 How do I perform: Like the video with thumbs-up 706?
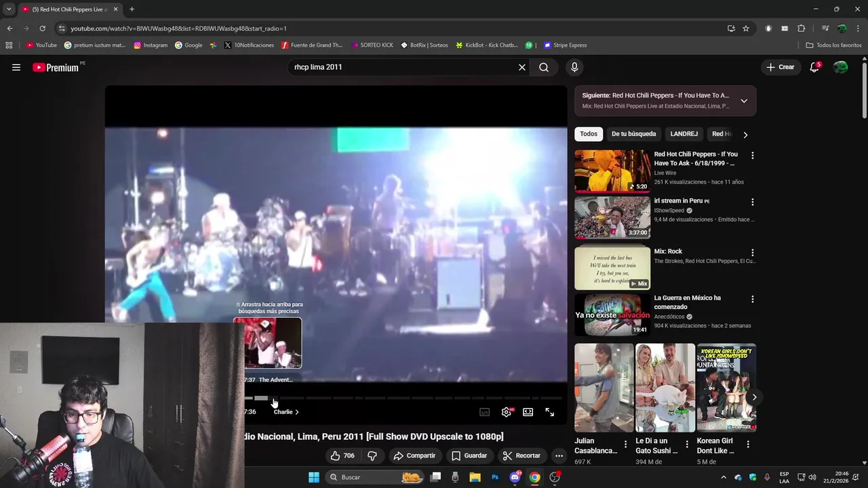(342, 455)
